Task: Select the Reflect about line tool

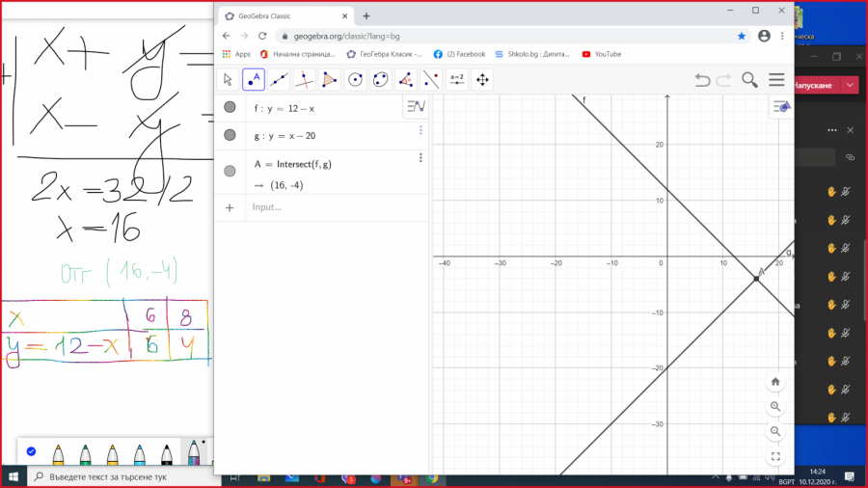Action: tap(432, 80)
